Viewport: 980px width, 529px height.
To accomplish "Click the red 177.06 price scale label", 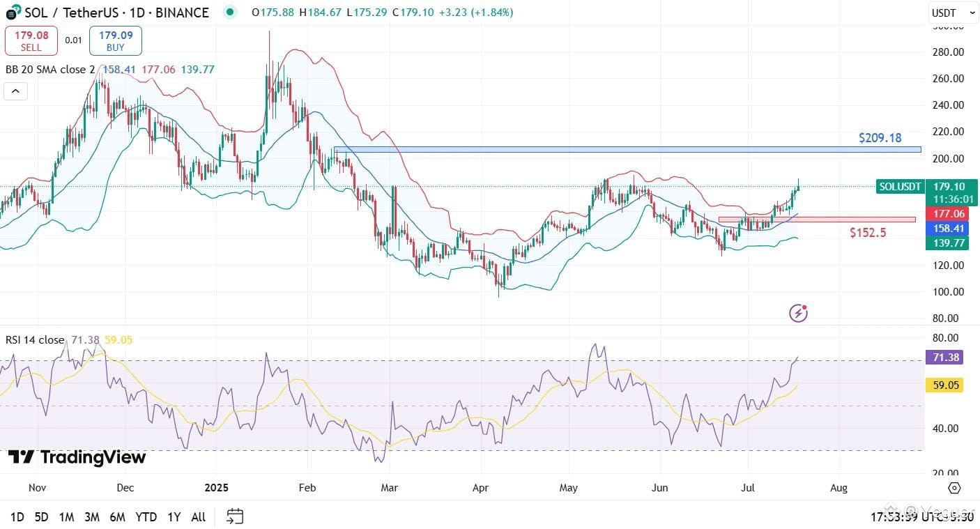I will pyautogui.click(x=949, y=214).
